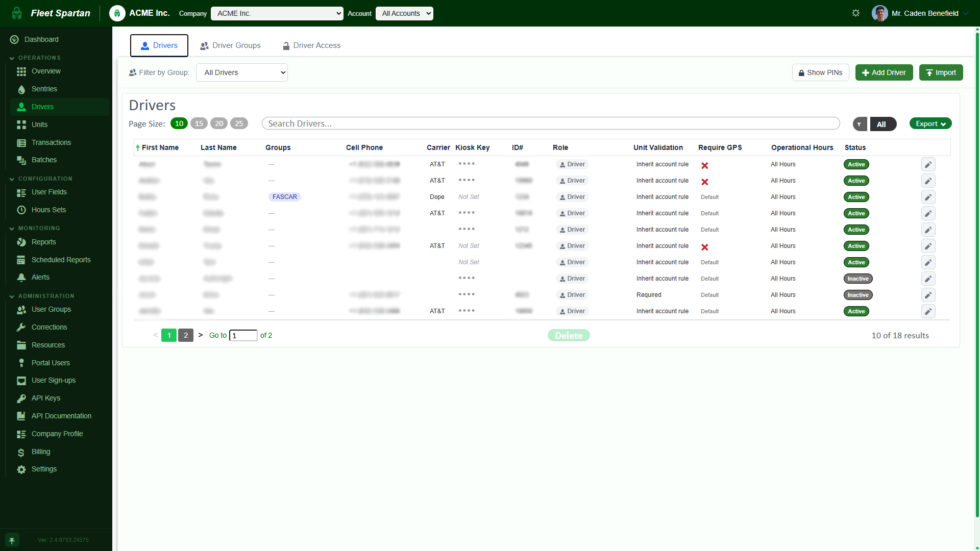The width and height of the screenshot is (980, 551).
Task: Switch to the Driver Groups tab
Action: point(231,45)
